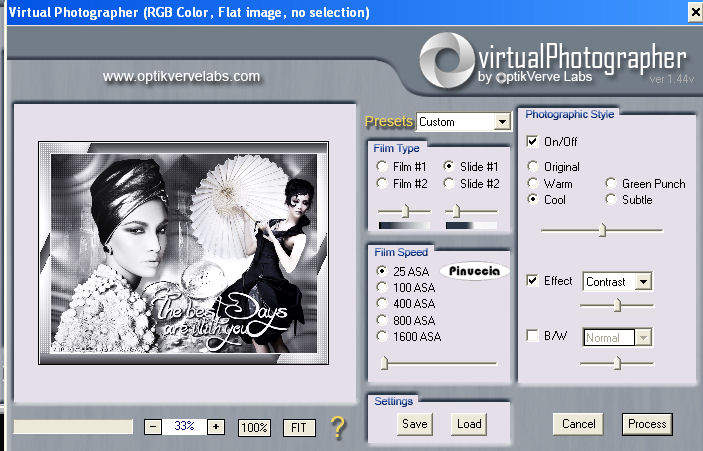This screenshot has height=451, width=703.
Task: Zoom out with the minus button
Action: point(153,427)
